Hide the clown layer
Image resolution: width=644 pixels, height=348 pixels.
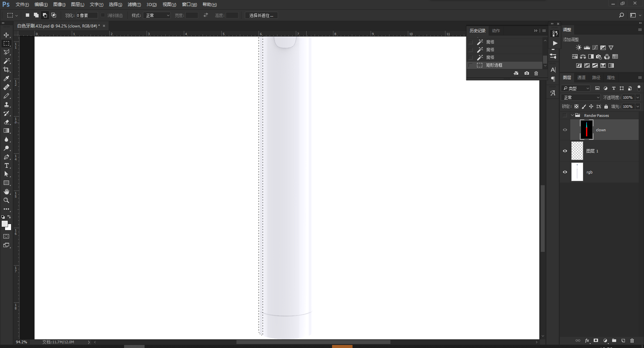pyautogui.click(x=565, y=130)
